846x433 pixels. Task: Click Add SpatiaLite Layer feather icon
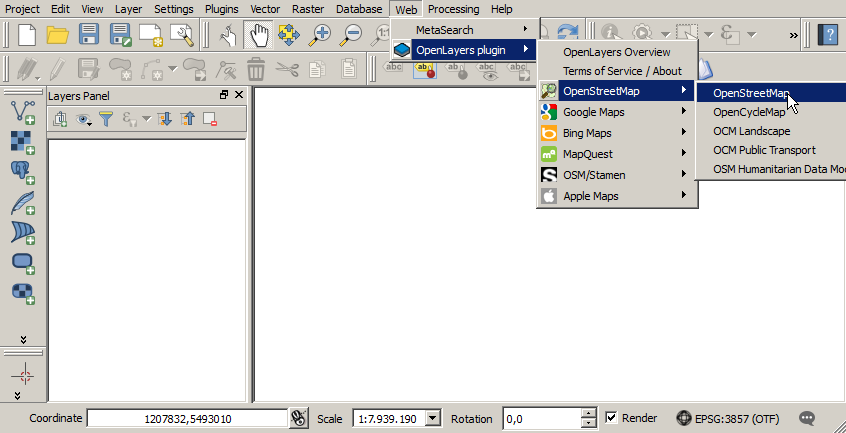click(23, 203)
